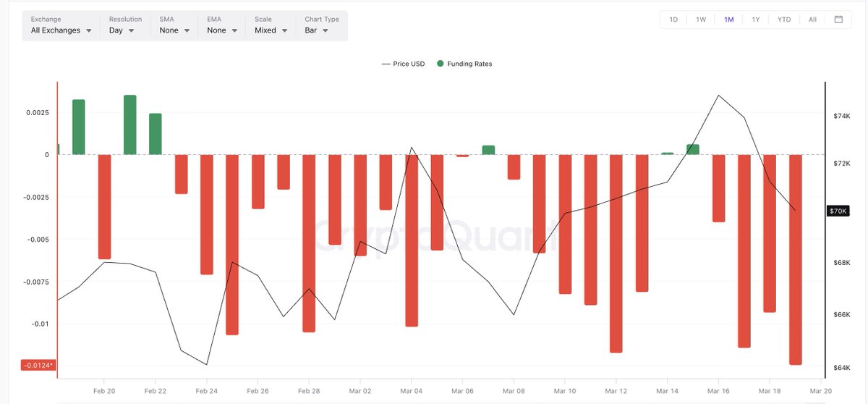Click the -0.0124 funding rate axis label
This screenshot has width=868, height=404.
pos(39,365)
